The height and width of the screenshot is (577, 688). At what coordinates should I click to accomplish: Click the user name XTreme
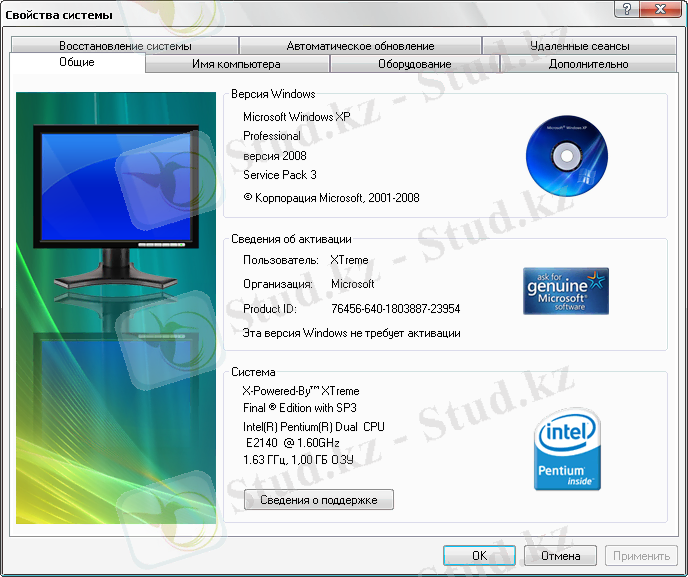coord(349,260)
